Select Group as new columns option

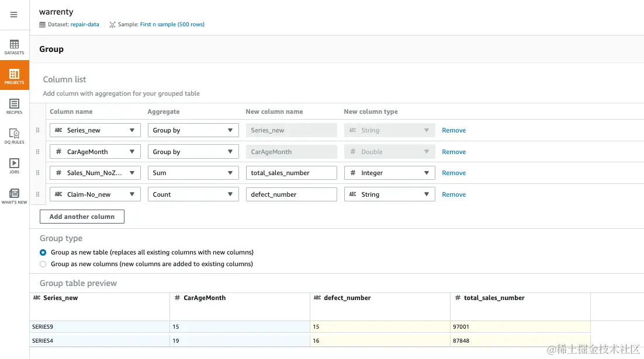point(43,264)
